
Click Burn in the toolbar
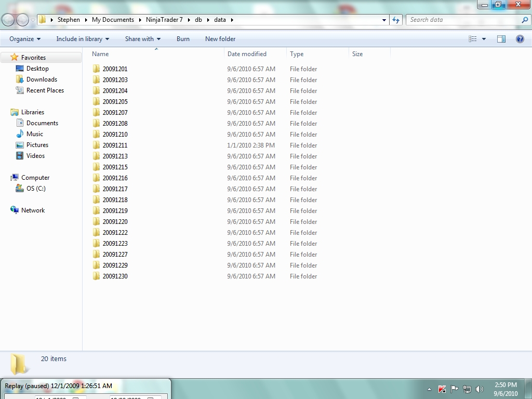(183, 39)
